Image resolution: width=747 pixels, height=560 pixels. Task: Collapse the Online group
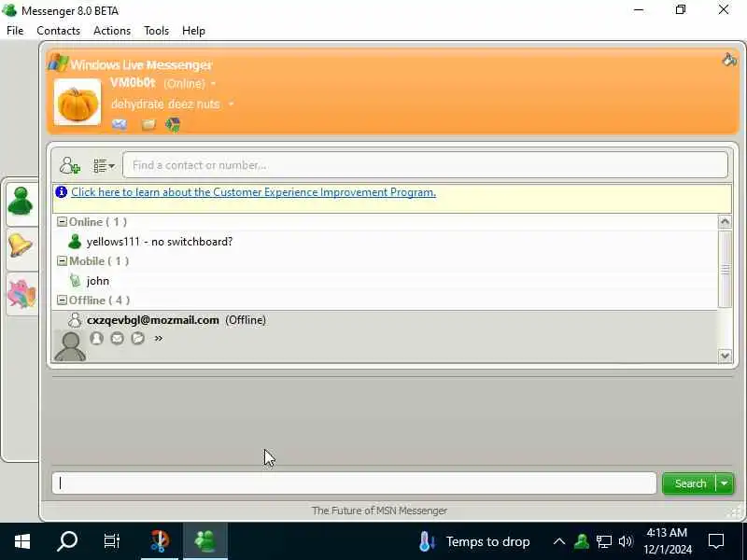(x=62, y=221)
